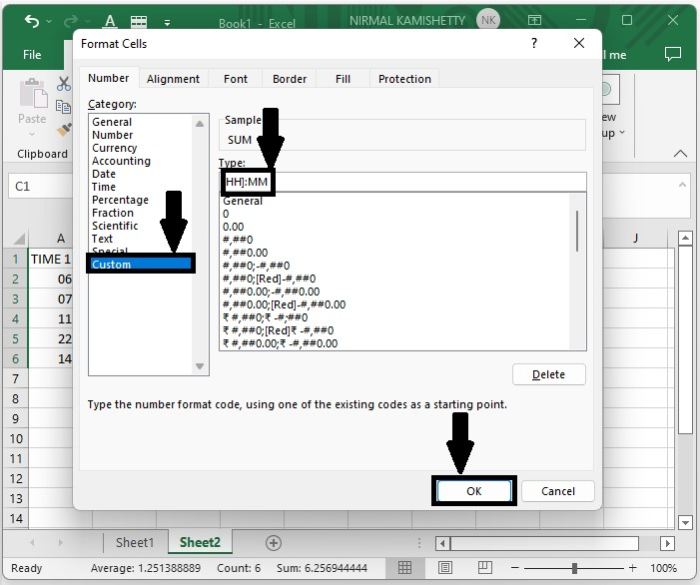
Task: Select format code #,##0;[Red]-#,##0
Action: 269,278
